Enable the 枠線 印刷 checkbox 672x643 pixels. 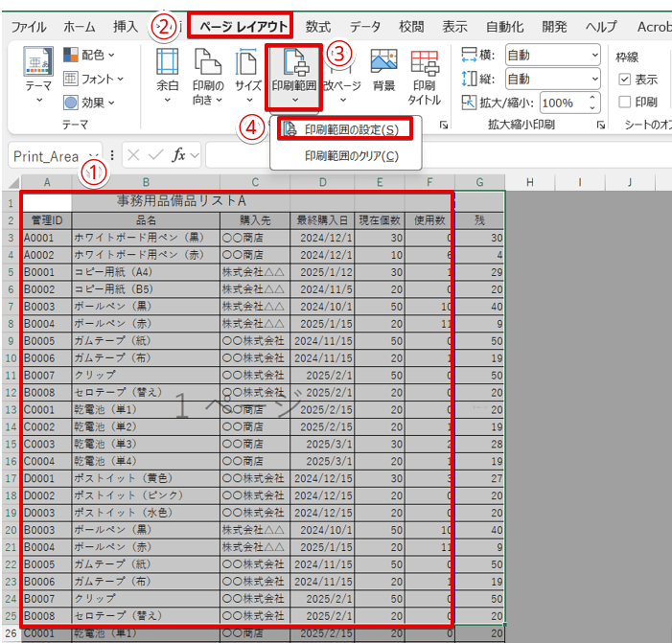click(625, 102)
